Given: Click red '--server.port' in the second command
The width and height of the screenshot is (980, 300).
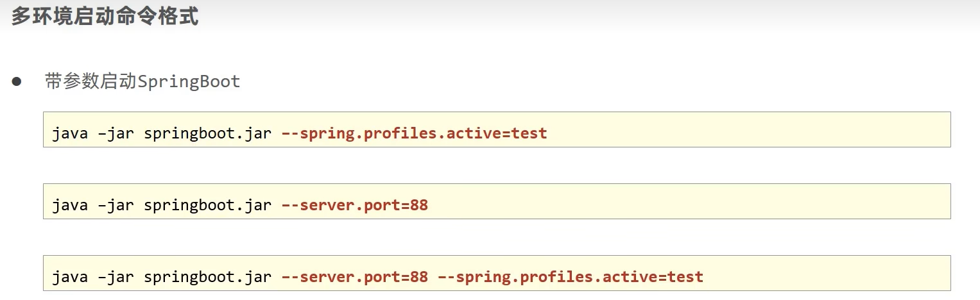Looking at the screenshot, I should 340,206.
